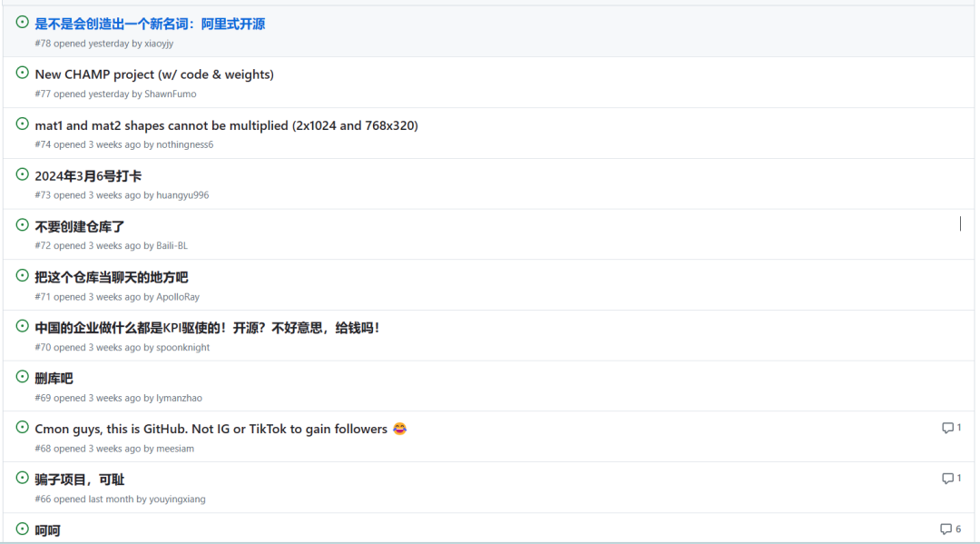Open issue 2024年3月6号打卡

pos(88,175)
